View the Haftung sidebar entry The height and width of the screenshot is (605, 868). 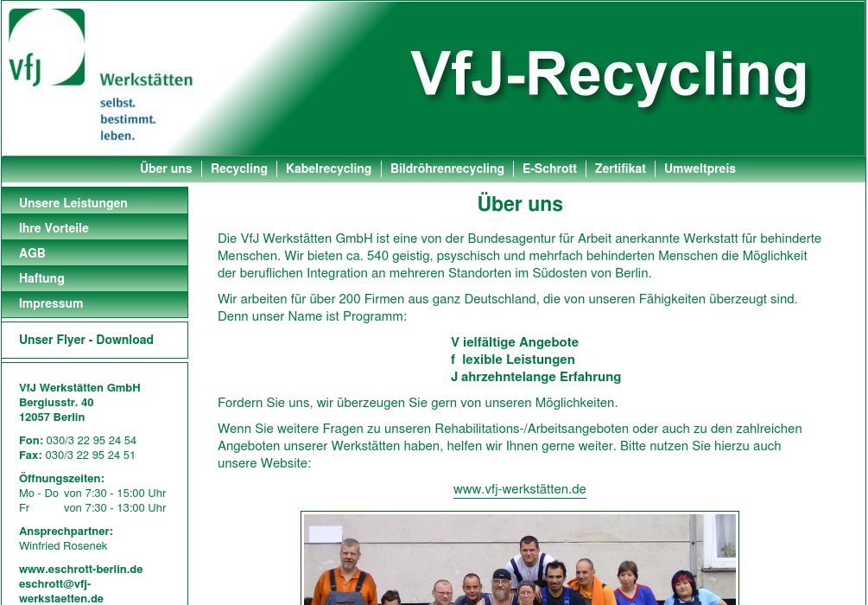(41, 277)
